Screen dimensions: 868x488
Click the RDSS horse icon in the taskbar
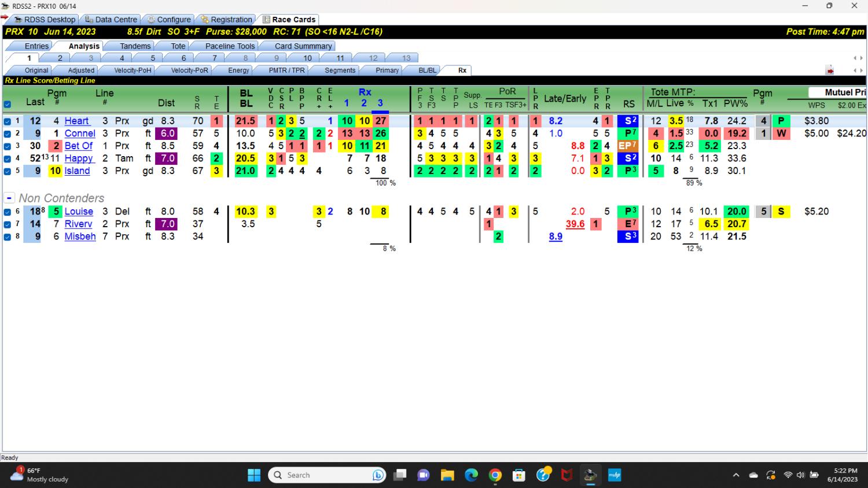click(590, 475)
